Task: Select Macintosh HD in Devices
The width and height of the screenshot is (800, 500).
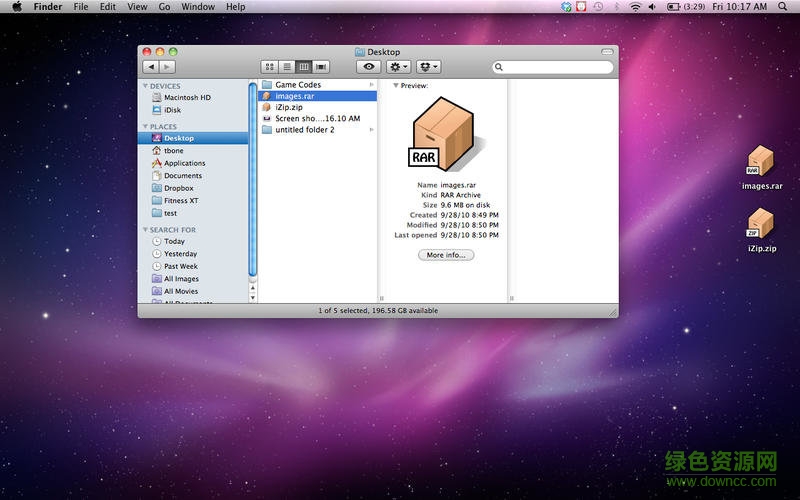Action: tap(186, 98)
